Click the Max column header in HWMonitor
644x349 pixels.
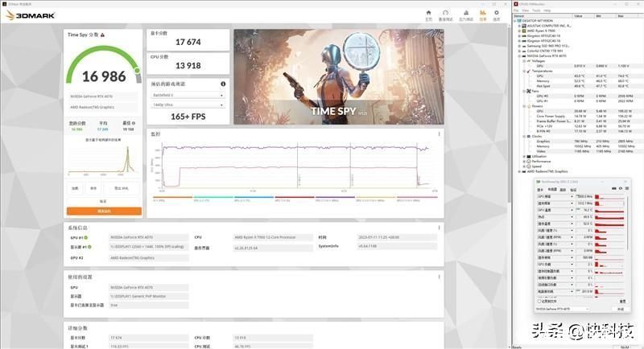[x=629, y=15]
